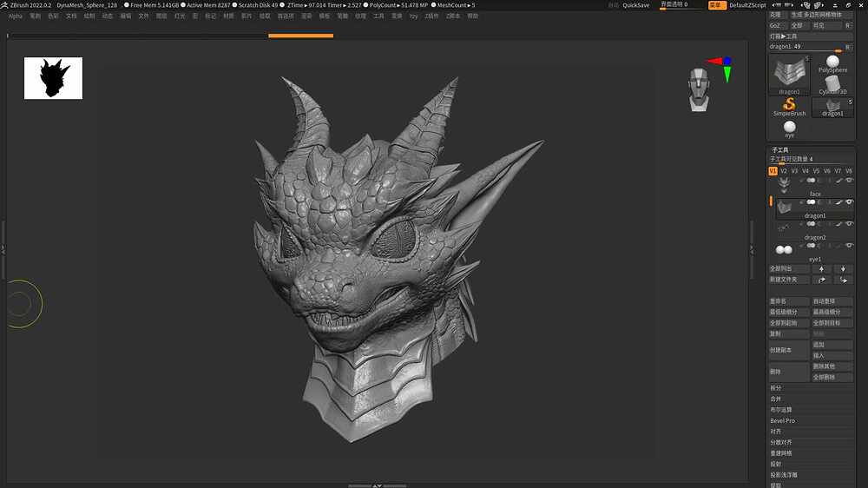Click the 灯箱▶工具 button
The height and width of the screenshot is (488, 868).
(811, 36)
